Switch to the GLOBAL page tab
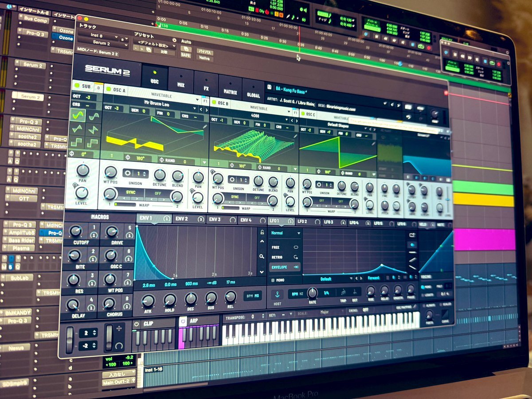 tap(253, 90)
